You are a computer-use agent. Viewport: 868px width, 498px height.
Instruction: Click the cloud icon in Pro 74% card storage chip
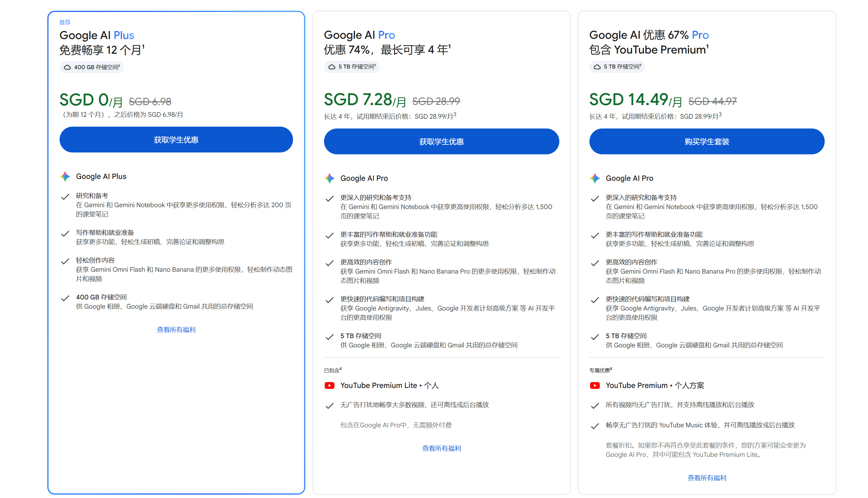pos(332,67)
